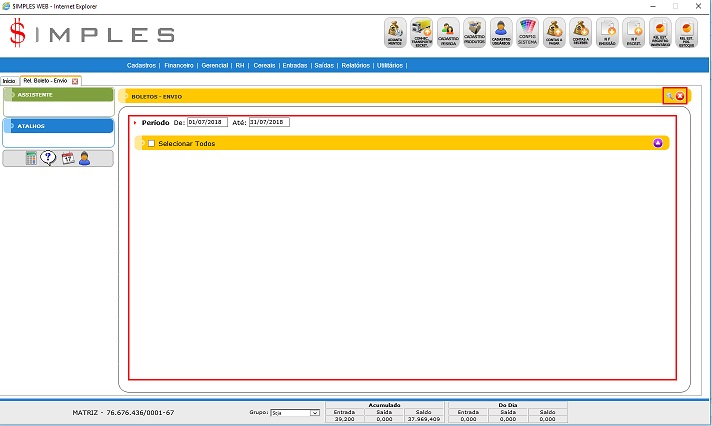The height and width of the screenshot is (426, 712).
Task: Switch to the Início tab
Action: [x=9, y=80]
